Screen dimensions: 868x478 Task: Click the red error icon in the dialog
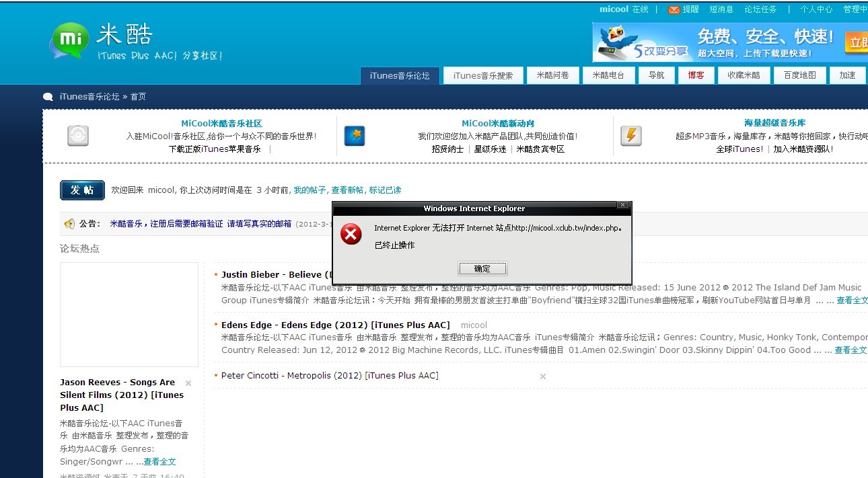[x=351, y=234]
